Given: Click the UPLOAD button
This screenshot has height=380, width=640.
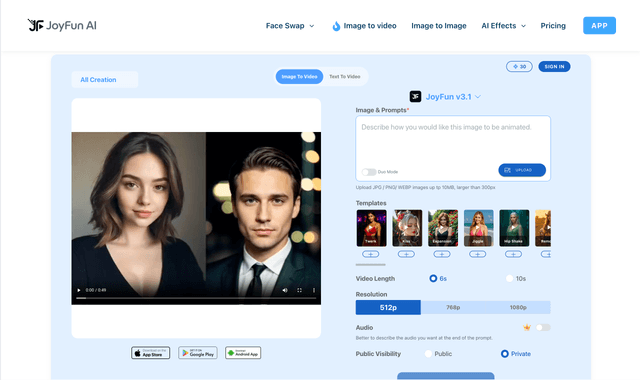Looking at the screenshot, I should click(x=522, y=170).
